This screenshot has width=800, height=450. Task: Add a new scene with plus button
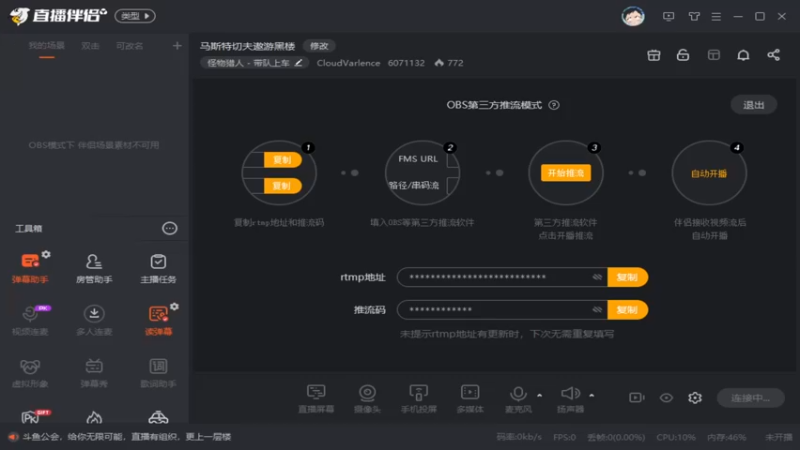pyautogui.click(x=177, y=46)
